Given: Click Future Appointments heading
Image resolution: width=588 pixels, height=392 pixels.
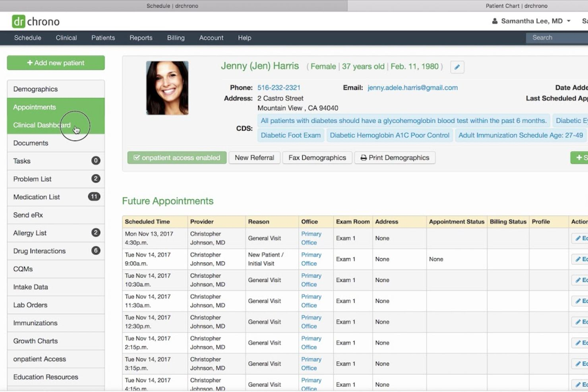Looking at the screenshot, I should coord(168,201).
